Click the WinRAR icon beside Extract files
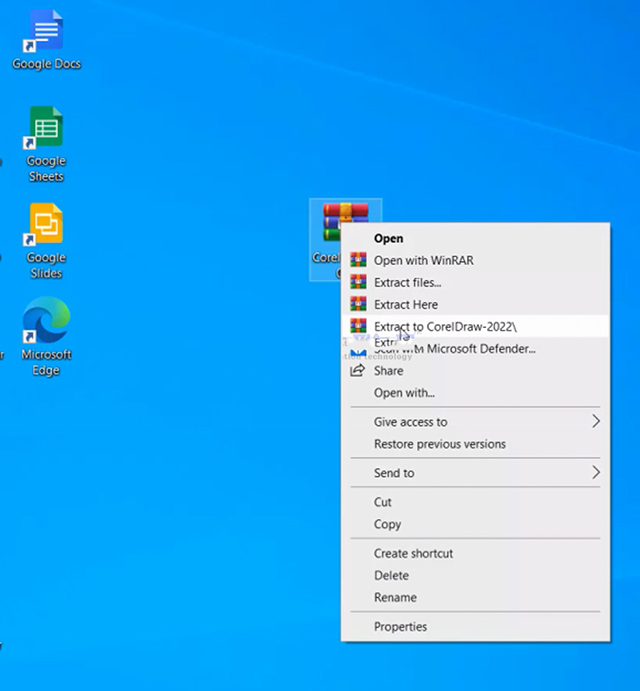The width and height of the screenshot is (640, 691). pos(358,282)
